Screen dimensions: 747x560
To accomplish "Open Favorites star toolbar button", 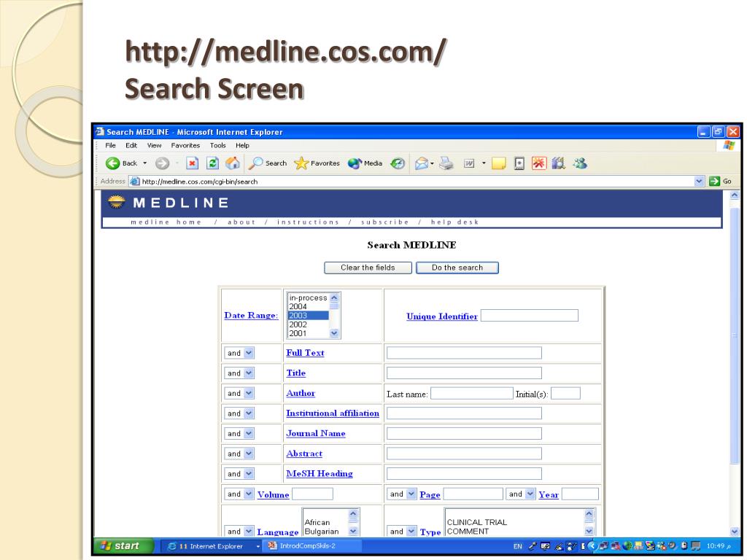I will [317, 163].
